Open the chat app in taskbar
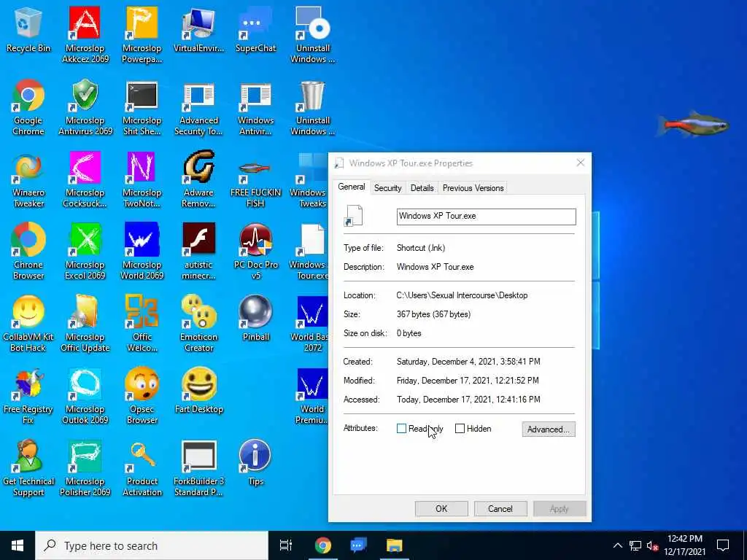Image resolution: width=747 pixels, height=560 pixels. point(358,545)
